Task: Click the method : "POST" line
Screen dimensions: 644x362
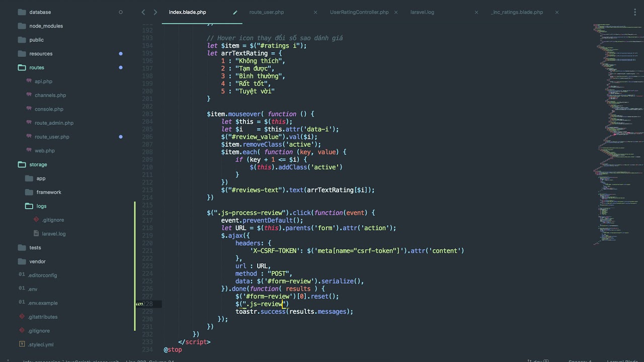Action: 264,274
